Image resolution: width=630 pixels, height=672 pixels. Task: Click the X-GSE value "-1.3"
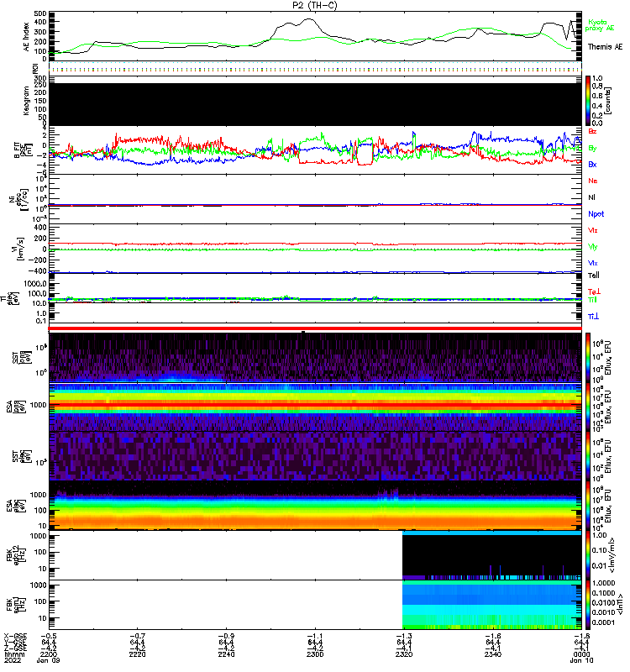(x=404, y=636)
